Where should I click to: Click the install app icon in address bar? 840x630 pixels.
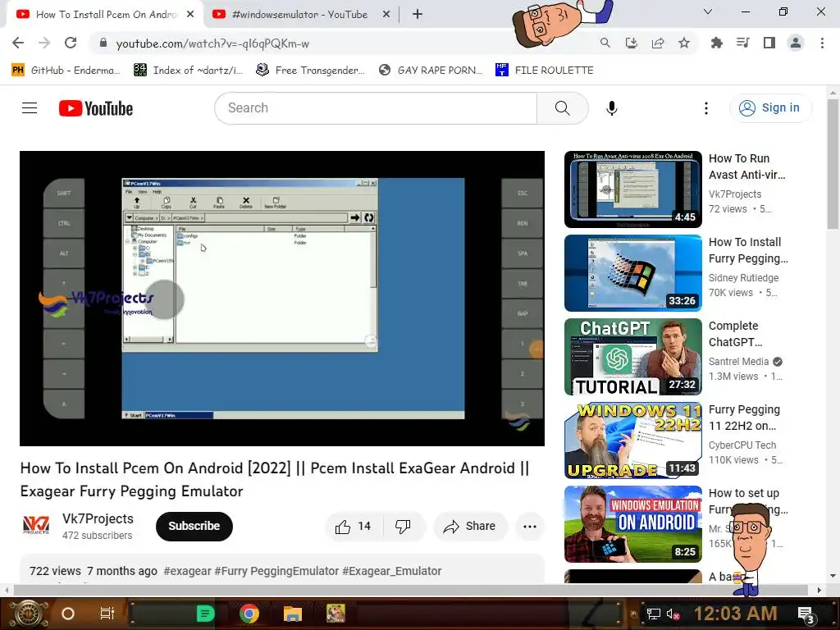click(632, 43)
